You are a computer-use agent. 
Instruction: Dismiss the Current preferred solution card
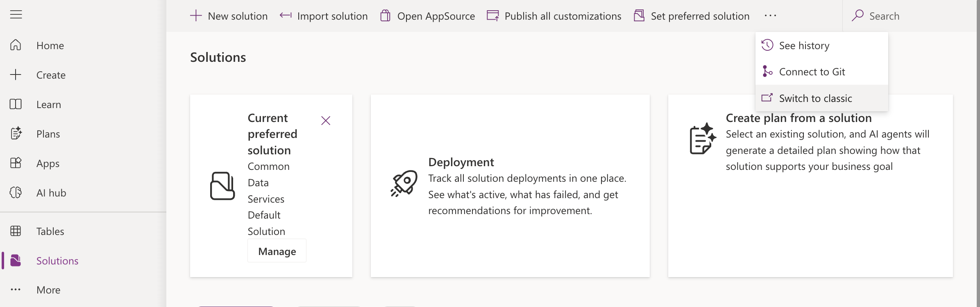(326, 120)
